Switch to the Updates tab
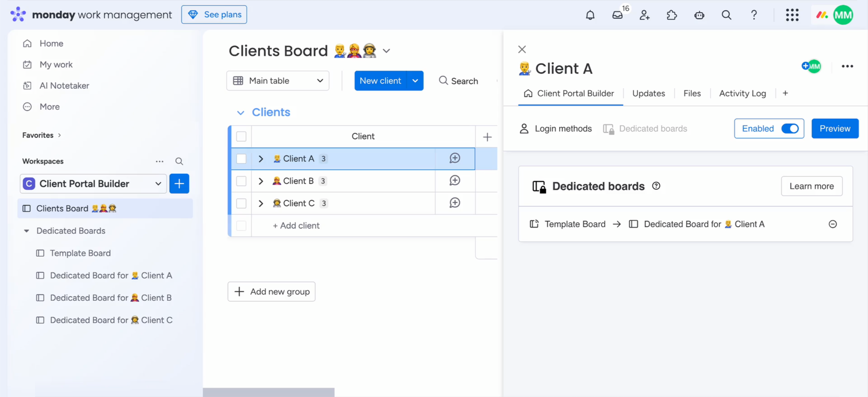This screenshot has width=868, height=397. pos(648,93)
